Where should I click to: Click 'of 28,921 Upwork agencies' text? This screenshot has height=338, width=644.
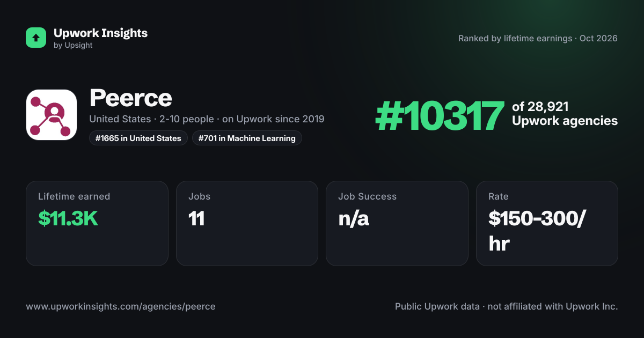565,114
